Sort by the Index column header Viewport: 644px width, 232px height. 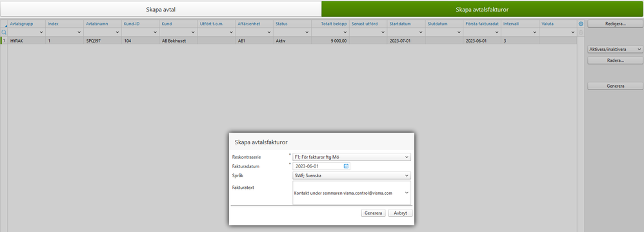pyautogui.click(x=64, y=24)
